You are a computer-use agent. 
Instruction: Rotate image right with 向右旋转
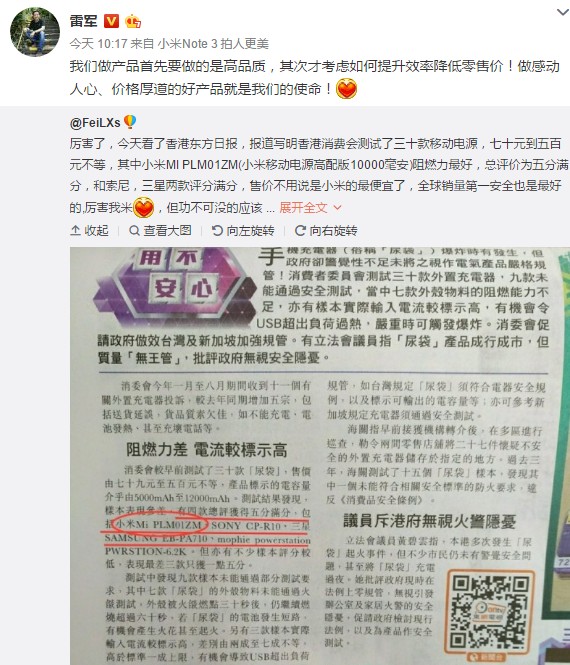326,230
